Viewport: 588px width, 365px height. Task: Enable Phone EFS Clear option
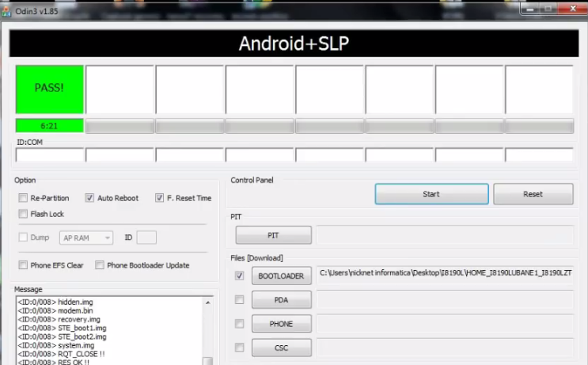[x=23, y=265]
